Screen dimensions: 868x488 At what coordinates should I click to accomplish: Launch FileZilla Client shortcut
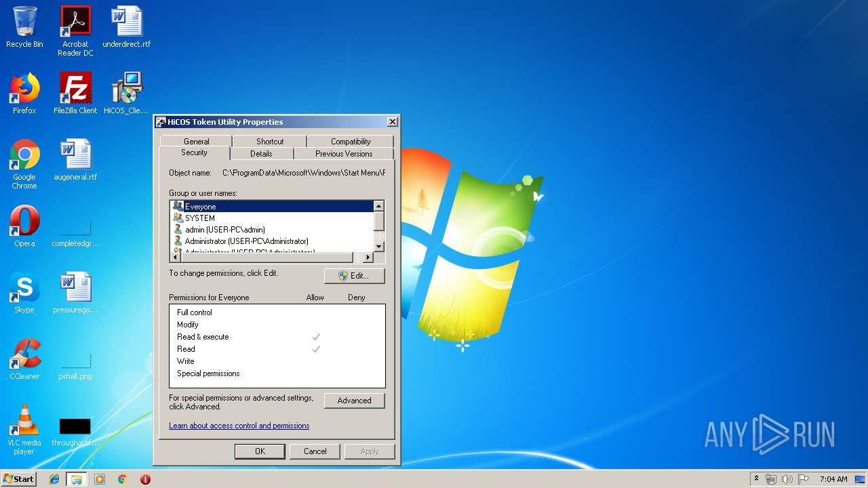coord(75,94)
